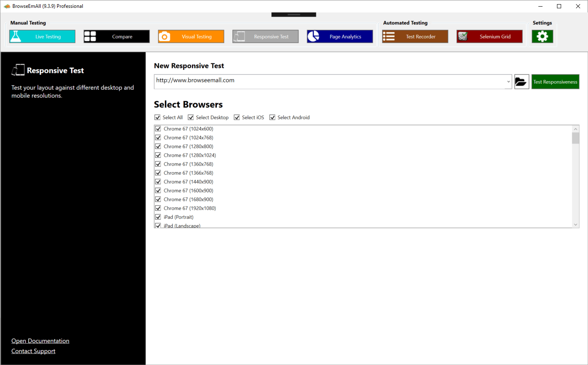The height and width of the screenshot is (365, 588).
Task: Uncheck Chrome 67 (1024x768)
Action: [x=158, y=138]
